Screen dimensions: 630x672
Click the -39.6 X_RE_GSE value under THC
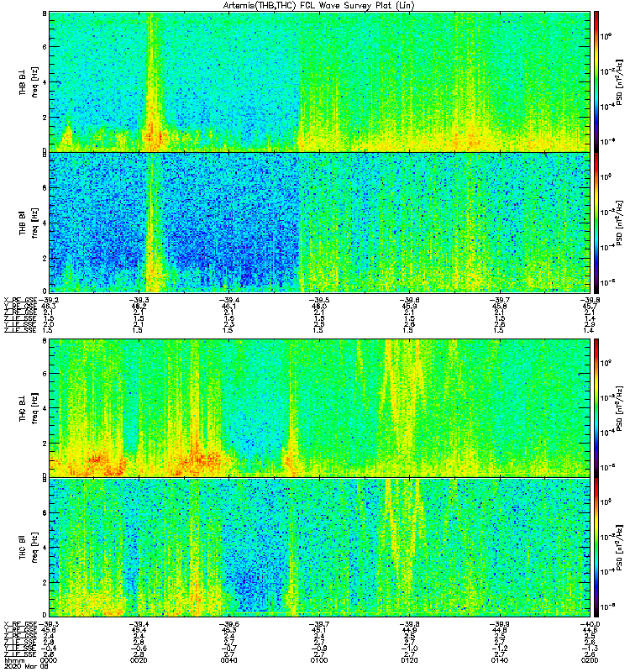pyautogui.click(x=228, y=624)
